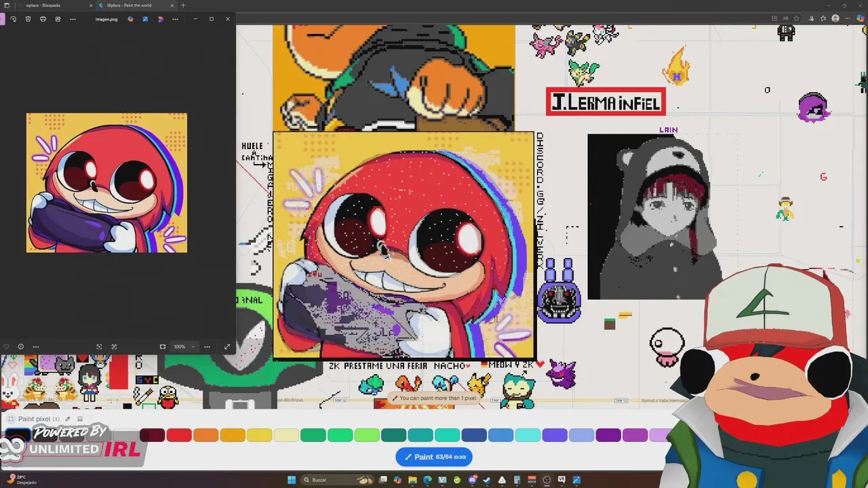
Task: Choose the dark green color swatch
Action: [x=313, y=435]
